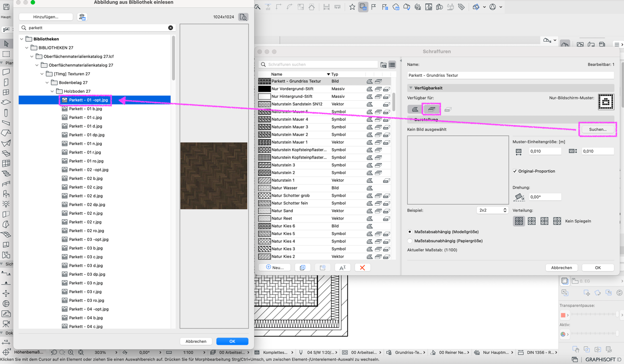
Task: Click the Neu... button in Schraffuren
Action: pyautogui.click(x=275, y=268)
